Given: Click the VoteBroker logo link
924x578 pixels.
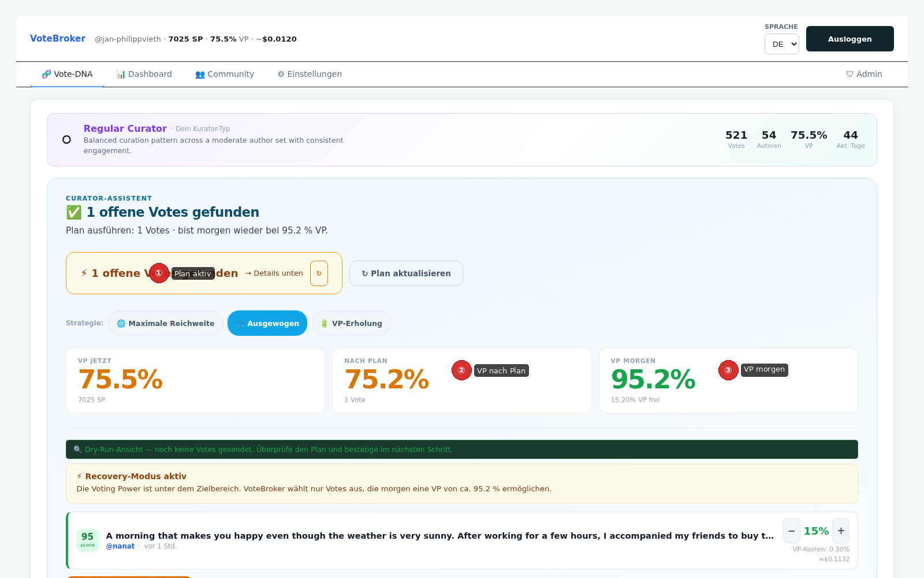Looking at the screenshot, I should point(58,38).
